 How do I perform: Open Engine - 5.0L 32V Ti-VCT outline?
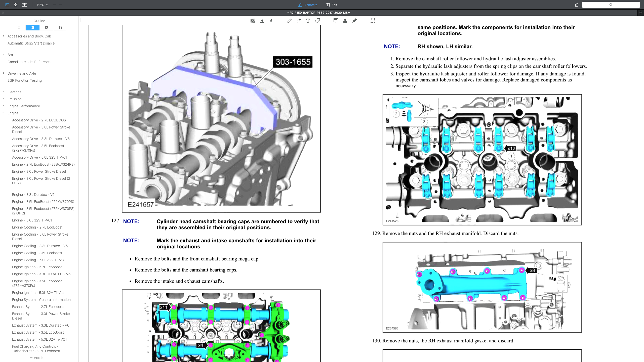[x=32, y=220]
